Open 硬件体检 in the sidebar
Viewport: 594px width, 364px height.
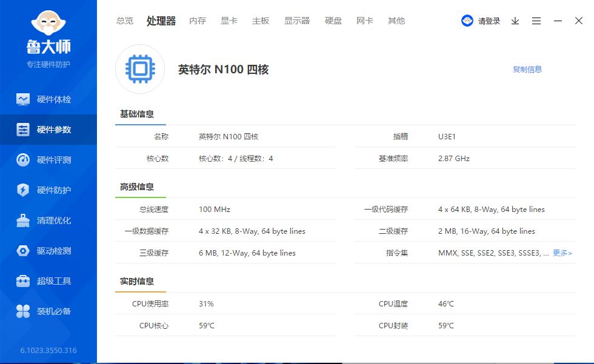coord(48,99)
